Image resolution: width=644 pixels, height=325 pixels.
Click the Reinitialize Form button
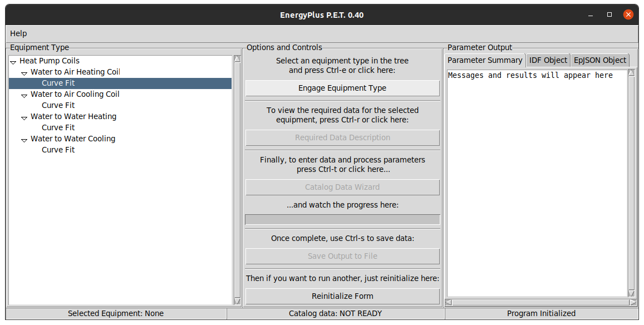pos(342,296)
